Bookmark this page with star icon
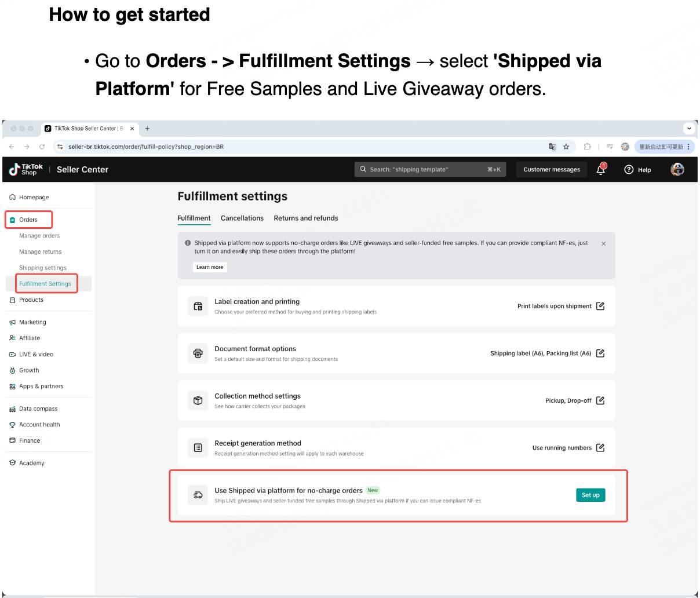This screenshot has width=700, height=598. tap(566, 147)
